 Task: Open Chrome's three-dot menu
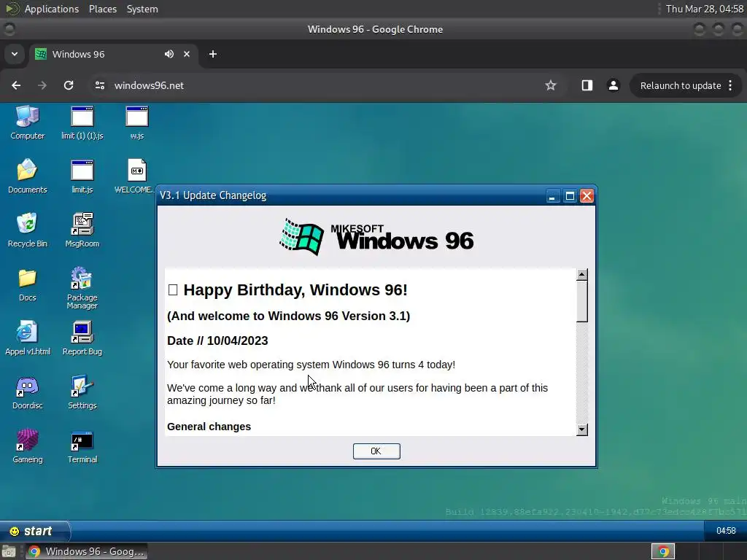[730, 86]
